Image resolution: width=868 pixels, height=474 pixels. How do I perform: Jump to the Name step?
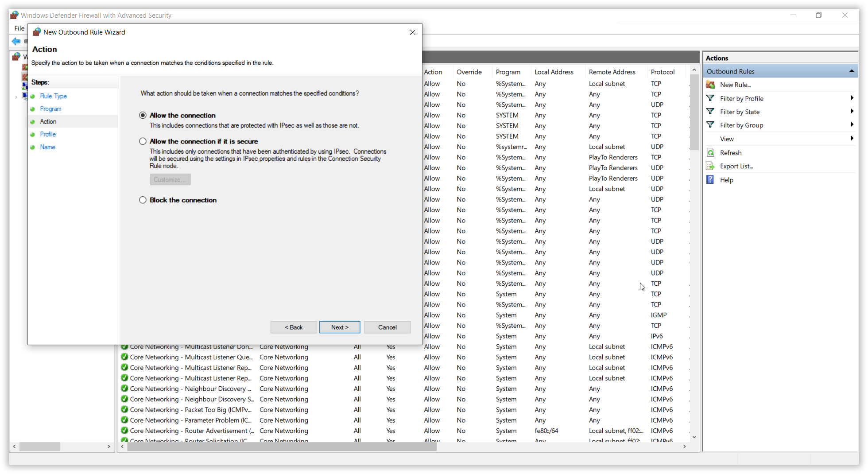[48, 147]
